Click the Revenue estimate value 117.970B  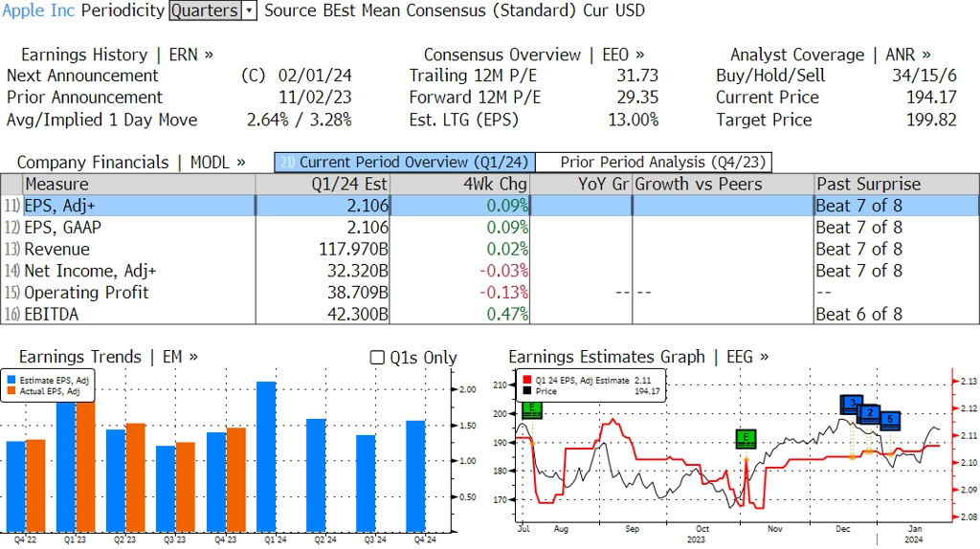coord(353,250)
